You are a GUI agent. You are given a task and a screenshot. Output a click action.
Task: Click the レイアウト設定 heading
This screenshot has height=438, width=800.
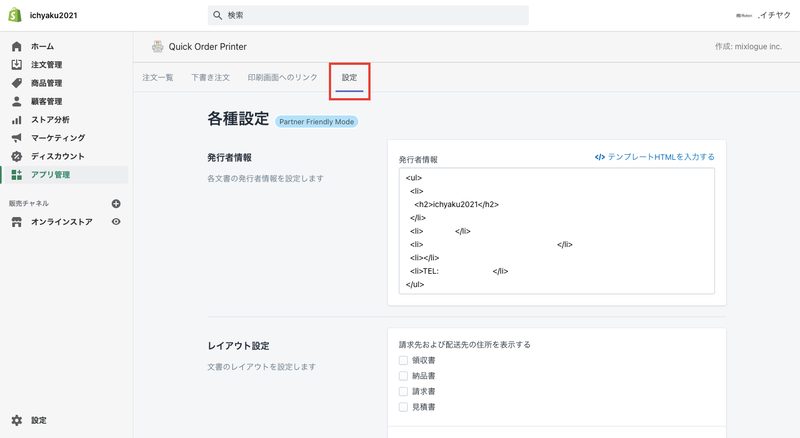[x=238, y=346]
